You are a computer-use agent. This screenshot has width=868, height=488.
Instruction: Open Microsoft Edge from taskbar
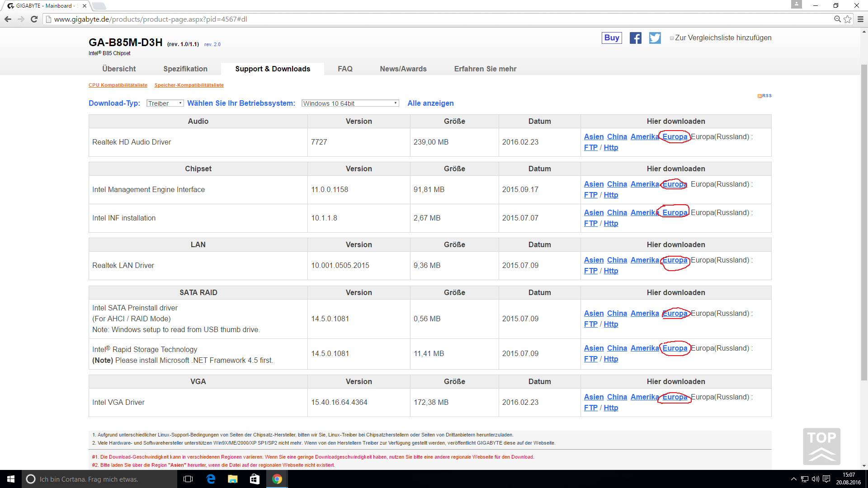click(x=211, y=479)
